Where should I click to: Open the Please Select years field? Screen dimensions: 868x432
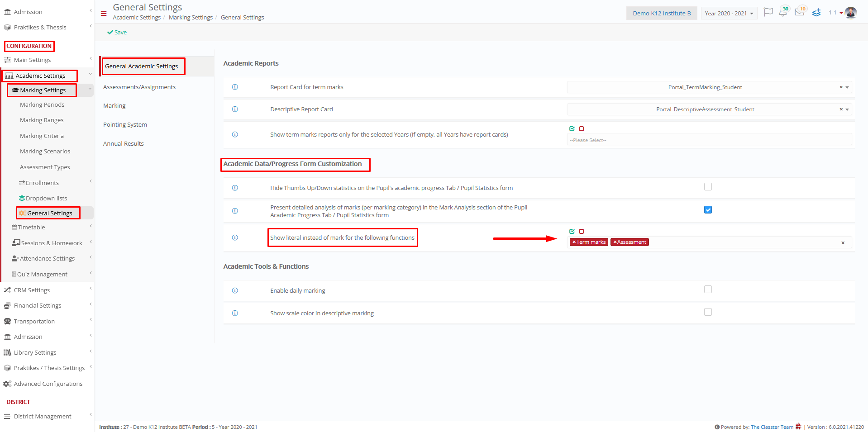709,140
